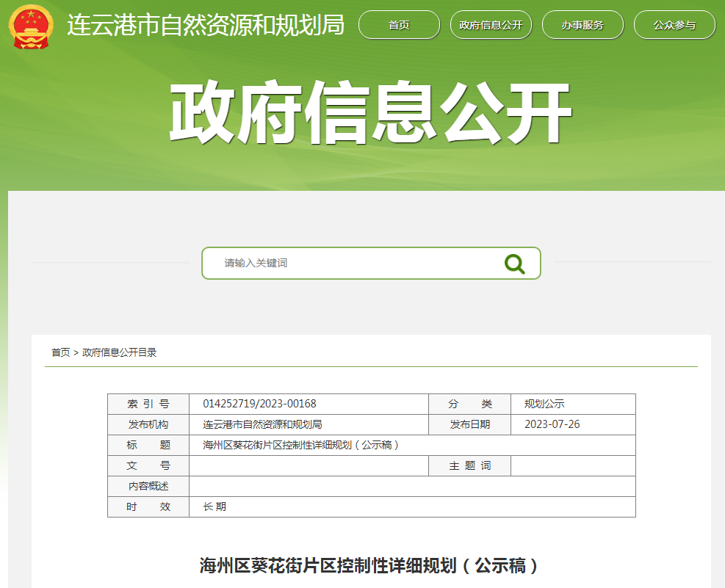Image resolution: width=725 pixels, height=588 pixels.
Task: Open the 公众参与 navigation tab
Action: 674,25
